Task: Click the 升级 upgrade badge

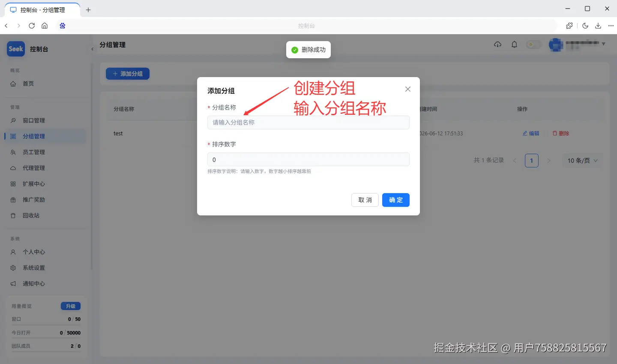Action: pyautogui.click(x=71, y=306)
